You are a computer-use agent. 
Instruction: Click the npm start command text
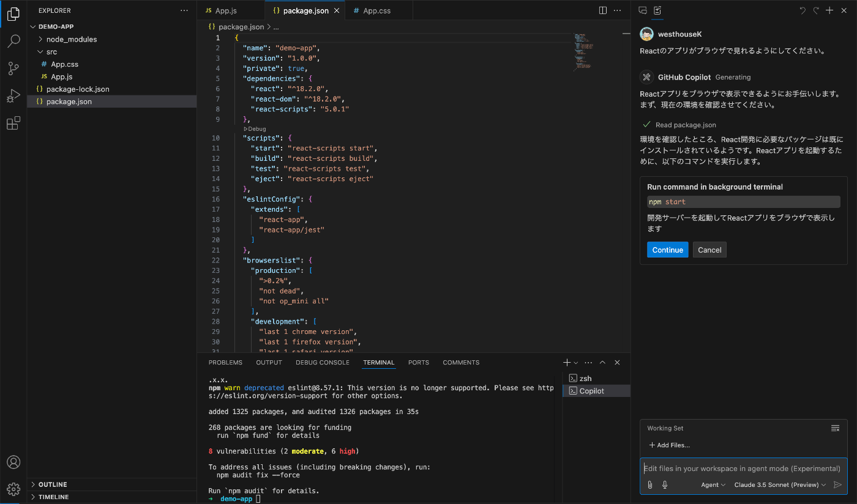[667, 202]
